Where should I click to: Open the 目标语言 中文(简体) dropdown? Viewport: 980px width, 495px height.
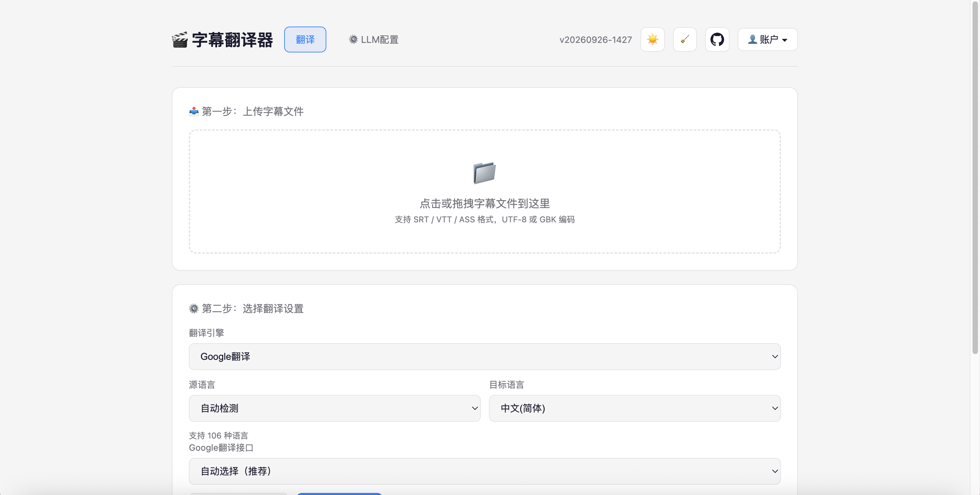click(x=635, y=408)
